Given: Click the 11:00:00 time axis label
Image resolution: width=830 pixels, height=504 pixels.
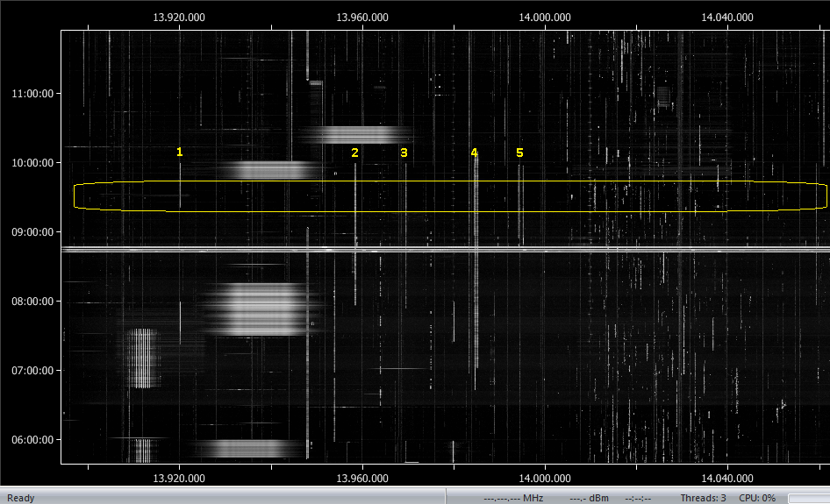Looking at the screenshot, I should coord(32,94).
